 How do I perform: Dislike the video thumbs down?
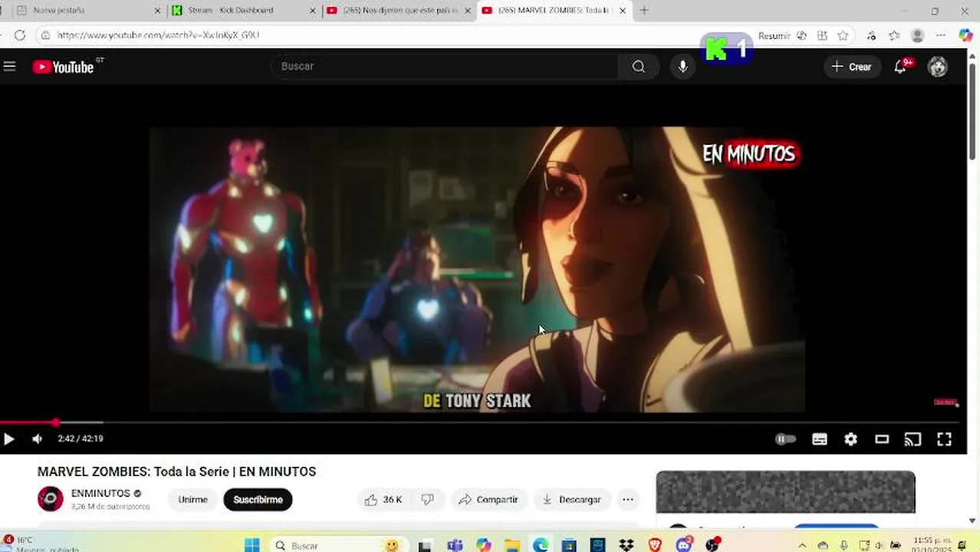[428, 499]
